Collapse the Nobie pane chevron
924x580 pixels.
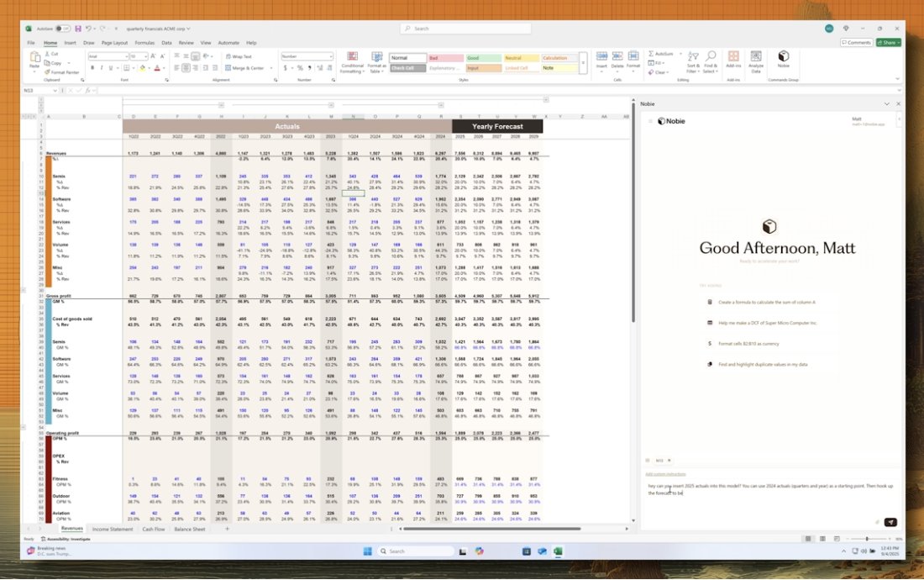(886, 103)
